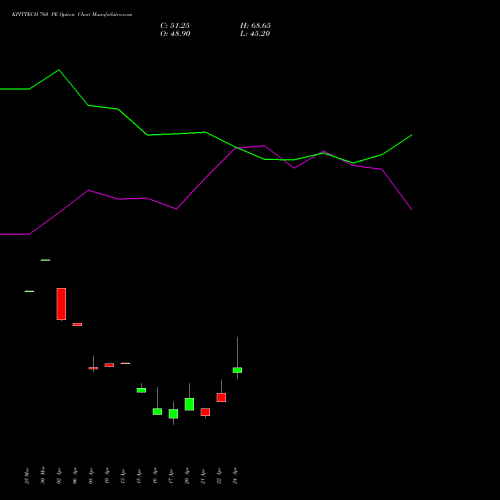The height and width of the screenshot is (500, 500).
Task: Click the high value H: 68.65
Action: [255, 26]
